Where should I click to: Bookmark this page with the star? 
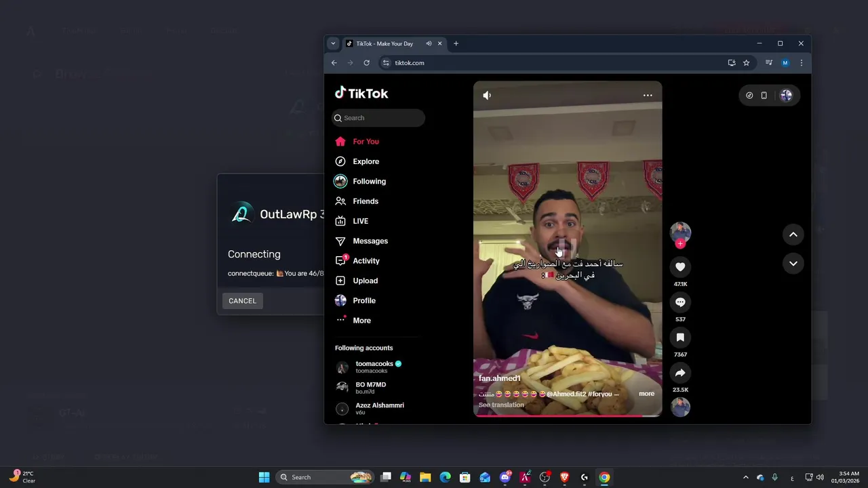[x=746, y=63]
